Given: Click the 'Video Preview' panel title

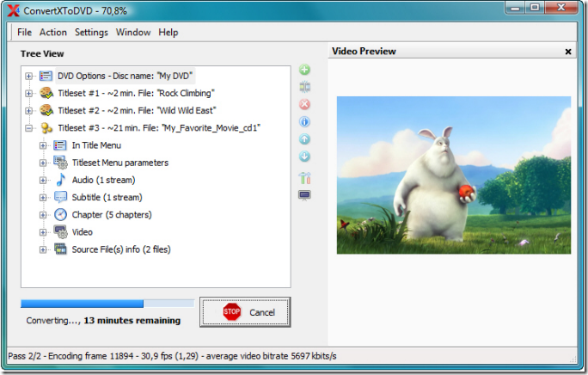Looking at the screenshot, I should (364, 51).
